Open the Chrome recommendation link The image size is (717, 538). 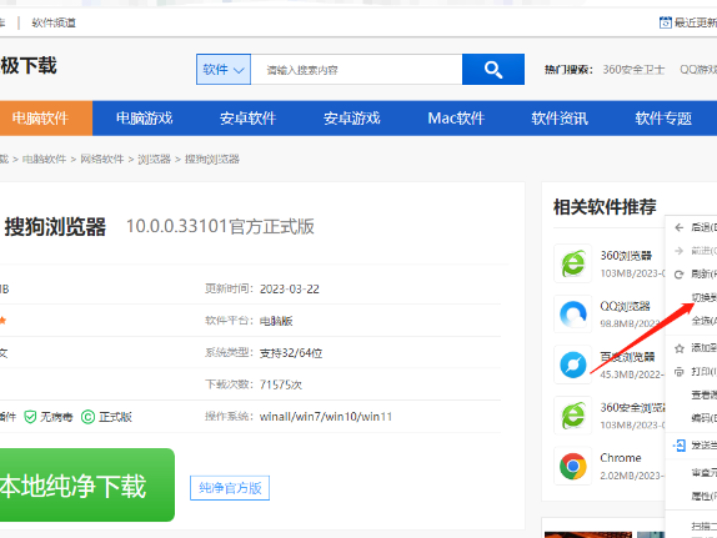tap(621, 458)
